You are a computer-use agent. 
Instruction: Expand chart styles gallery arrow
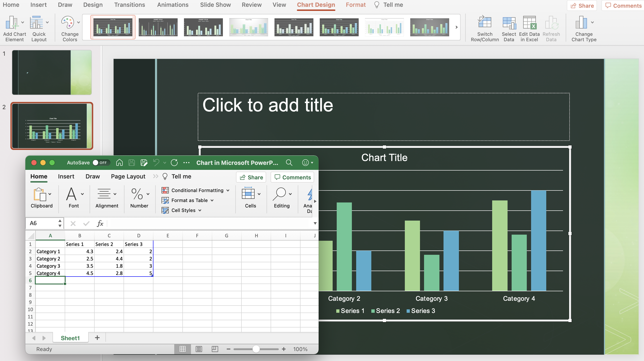(x=456, y=27)
